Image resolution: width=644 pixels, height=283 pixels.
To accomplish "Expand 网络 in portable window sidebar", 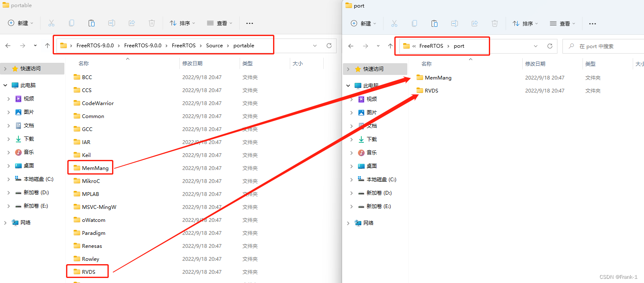I will click(5, 223).
